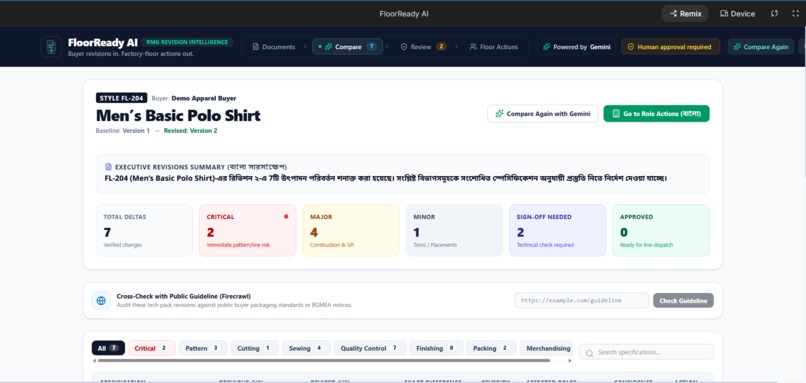This screenshot has width=806, height=383.
Task: Click the people icon on Floor Actions
Action: [473, 47]
